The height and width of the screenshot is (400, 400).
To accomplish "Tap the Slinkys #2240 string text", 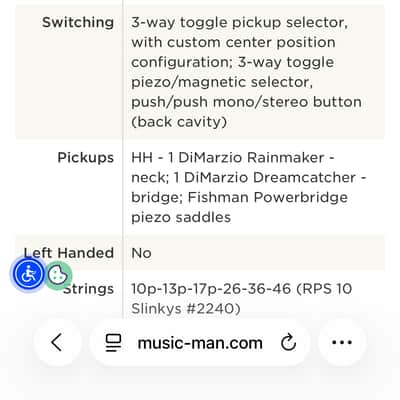I will pyautogui.click(x=186, y=309).
